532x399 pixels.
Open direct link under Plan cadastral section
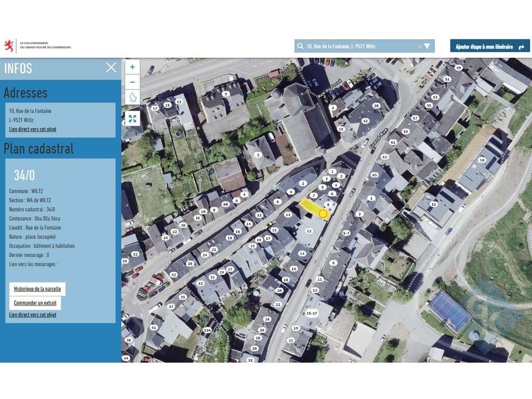[33, 315]
